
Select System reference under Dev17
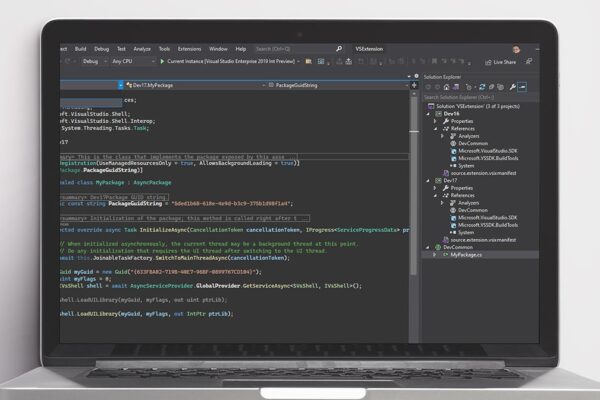[x=466, y=232]
